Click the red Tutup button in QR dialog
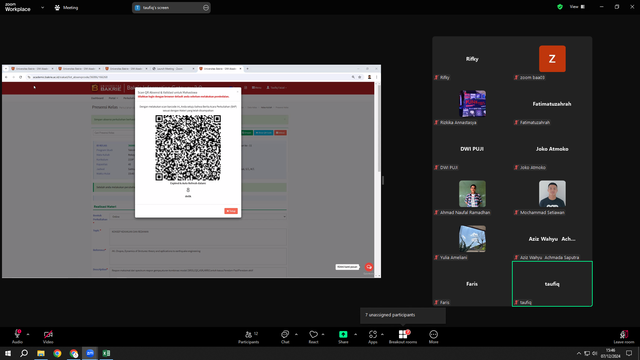 (231, 211)
